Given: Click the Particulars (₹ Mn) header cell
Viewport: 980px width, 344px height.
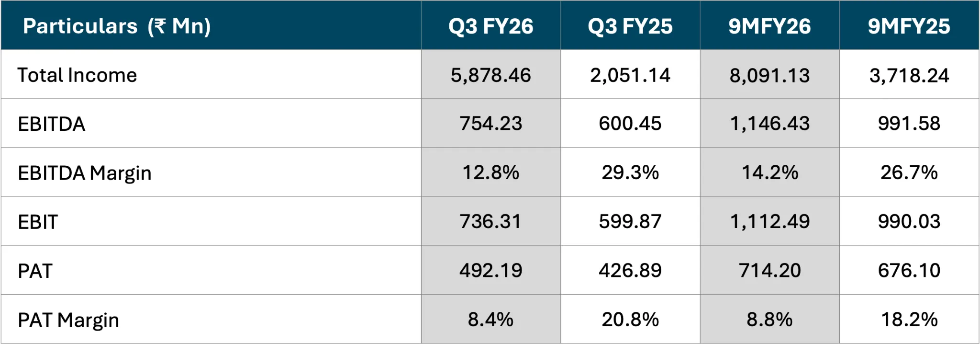Looking at the screenshot, I should click(117, 26).
